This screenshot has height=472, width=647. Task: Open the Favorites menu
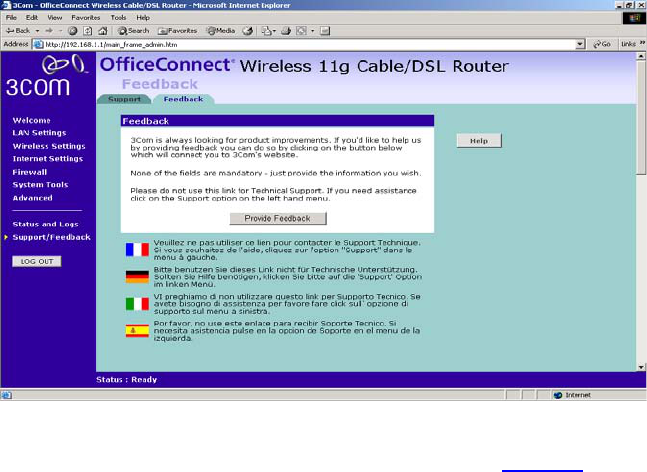pyautogui.click(x=86, y=18)
